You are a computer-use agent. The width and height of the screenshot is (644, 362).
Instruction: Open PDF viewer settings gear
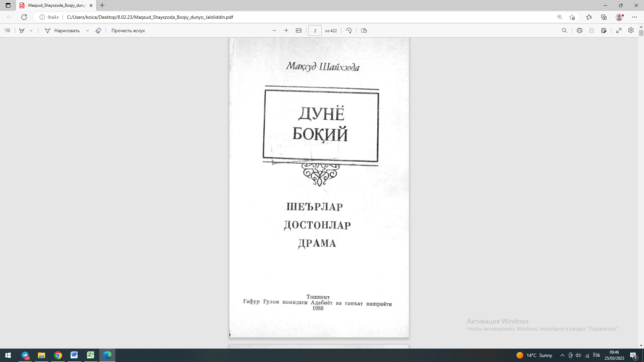[631, 31]
